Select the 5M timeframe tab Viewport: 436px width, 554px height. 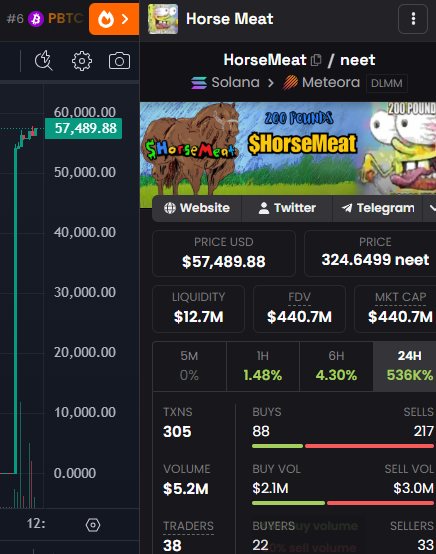(189, 366)
